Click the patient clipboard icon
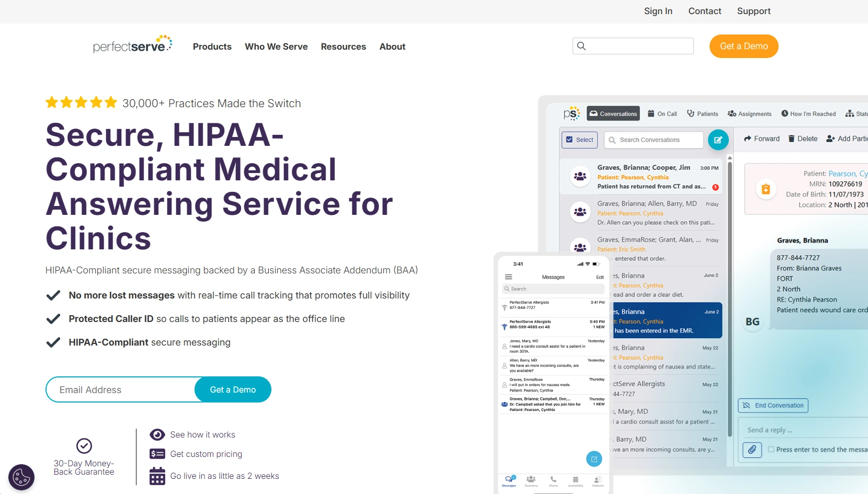The width and height of the screenshot is (868, 494). point(766,189)
